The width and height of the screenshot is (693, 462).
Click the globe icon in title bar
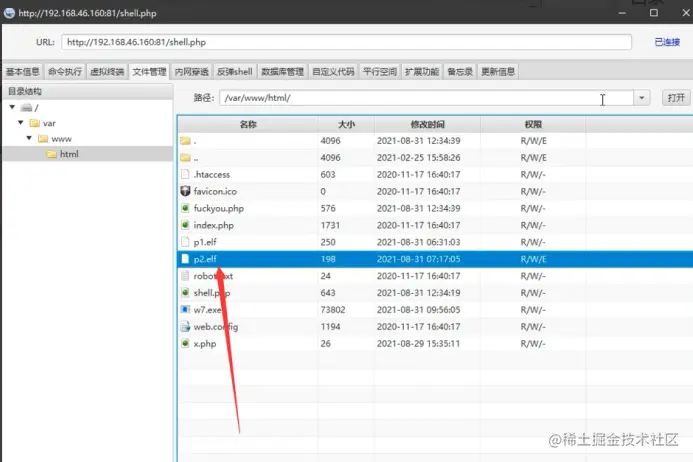pos(9,13)
